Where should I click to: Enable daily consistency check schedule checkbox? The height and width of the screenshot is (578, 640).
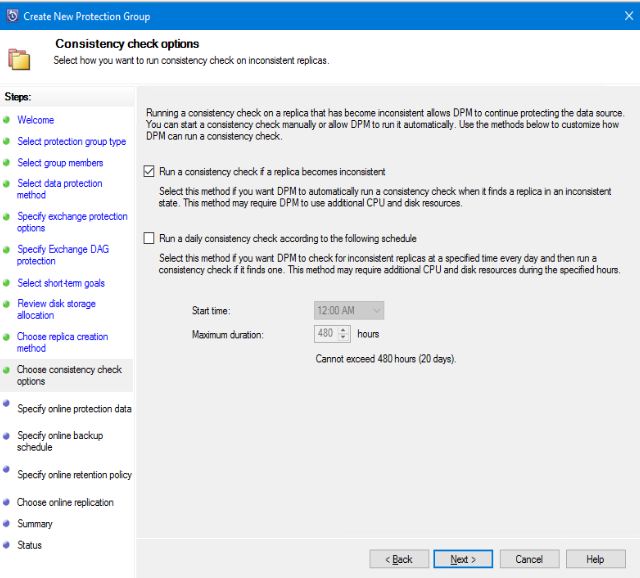[150, 239]
